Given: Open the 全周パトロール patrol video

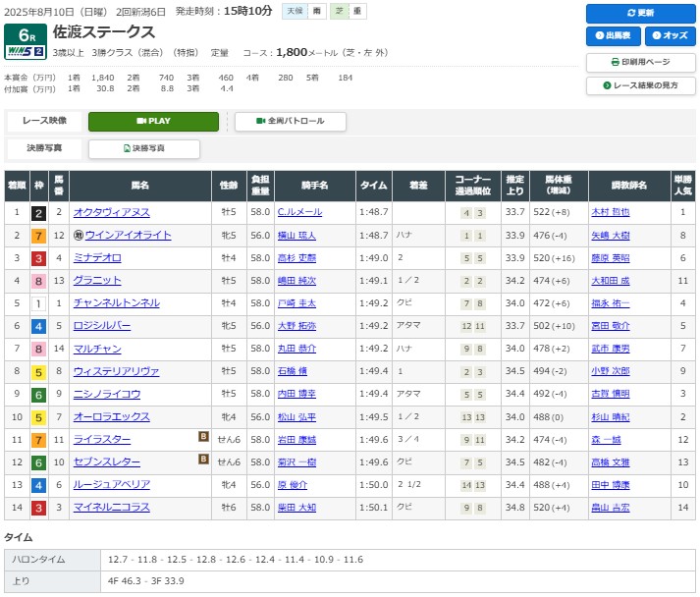Looking at the screenshot, I should [x=290, y=121].
